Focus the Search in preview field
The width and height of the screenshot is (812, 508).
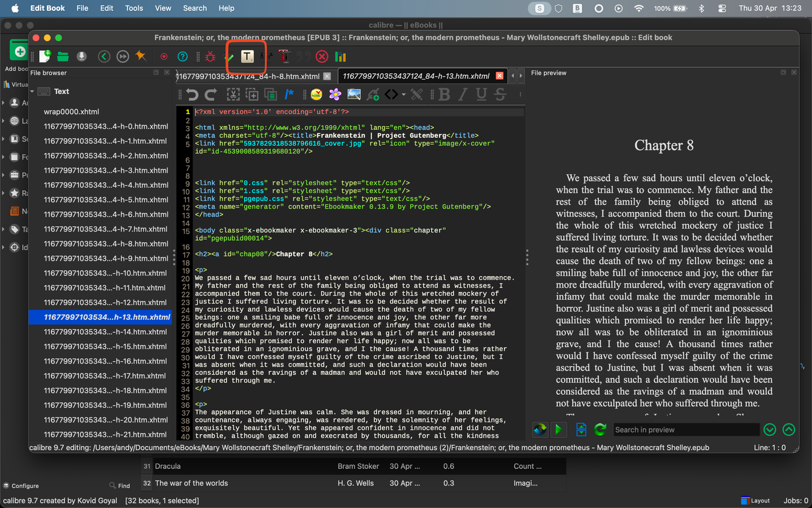coord(686,429)
